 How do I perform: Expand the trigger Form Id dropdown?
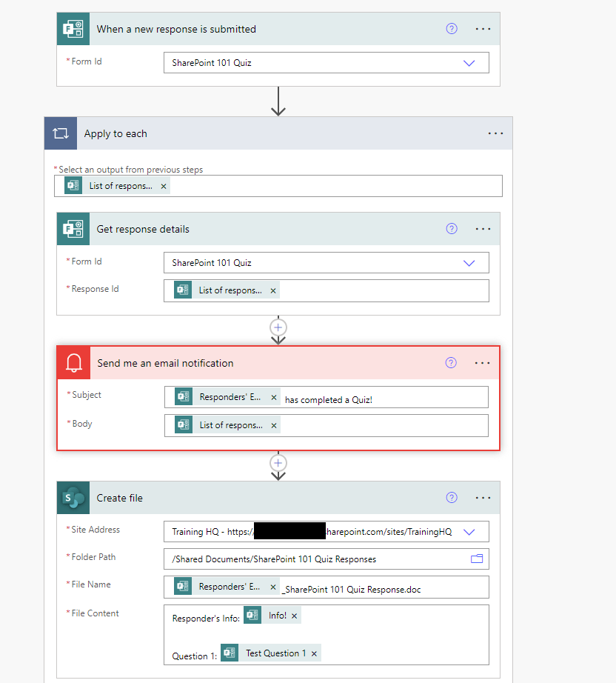click(x=469, y=63)
